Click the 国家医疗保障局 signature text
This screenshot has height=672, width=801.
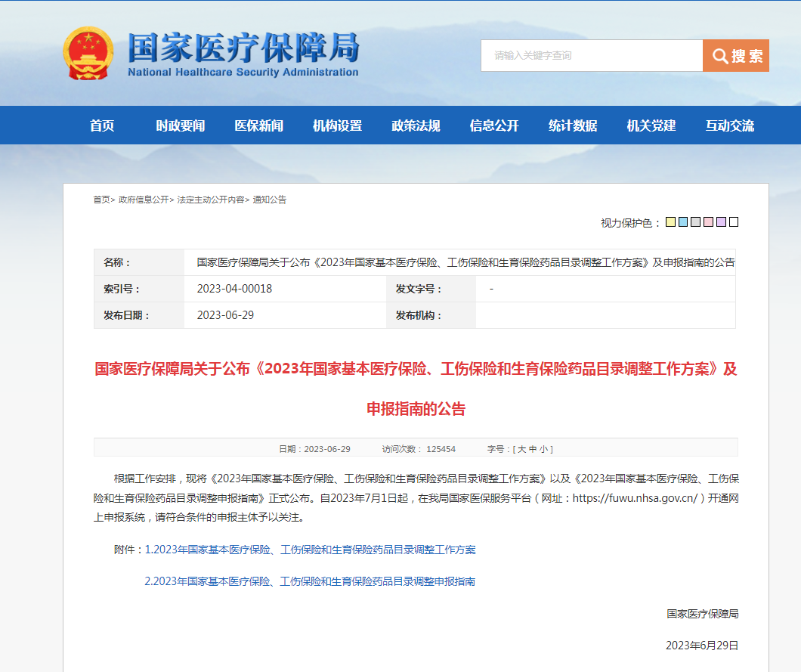point(703,614)
